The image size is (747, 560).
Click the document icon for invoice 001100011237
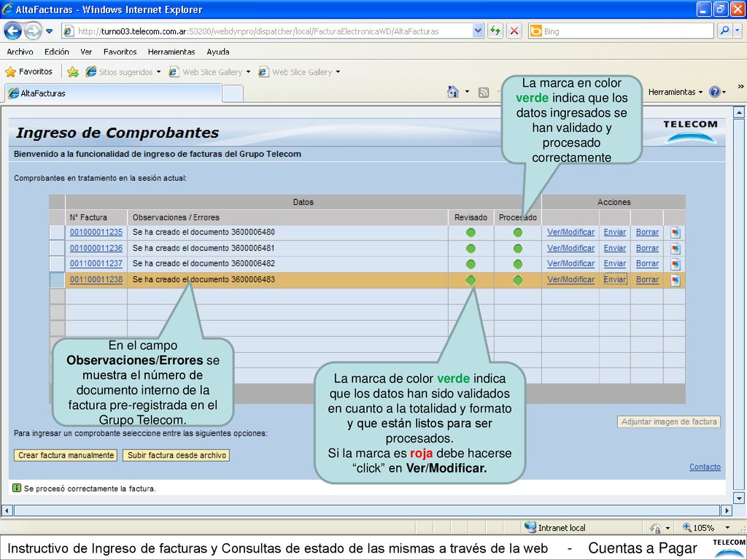[676, 264]
